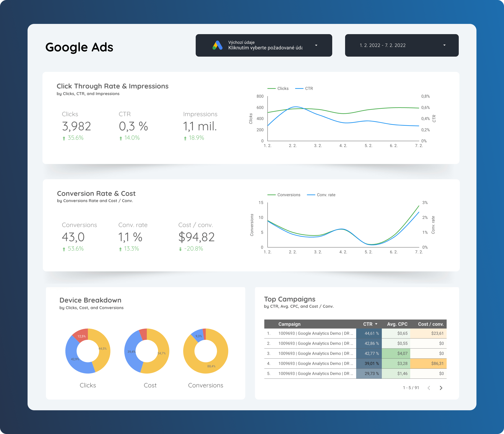Click the Cost / conv. column header
The width and height of the screenshot is (504, 434).
click(x=431, y=324)
